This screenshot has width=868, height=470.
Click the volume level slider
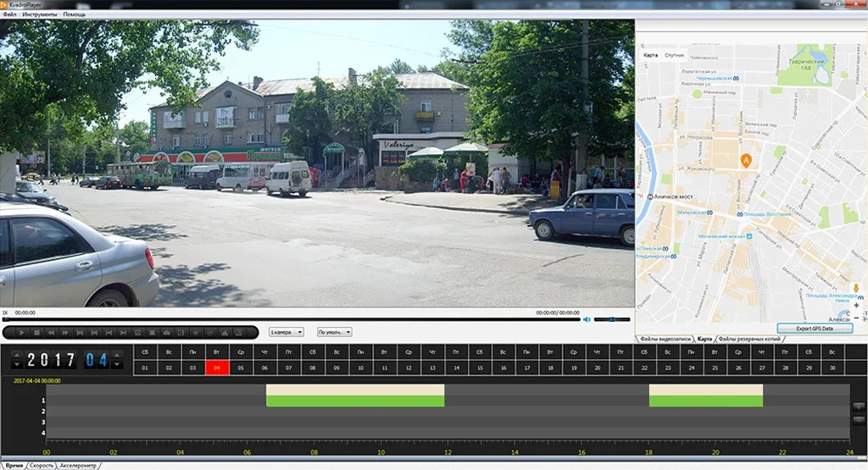pyautogui.click(x=611, y=319)
